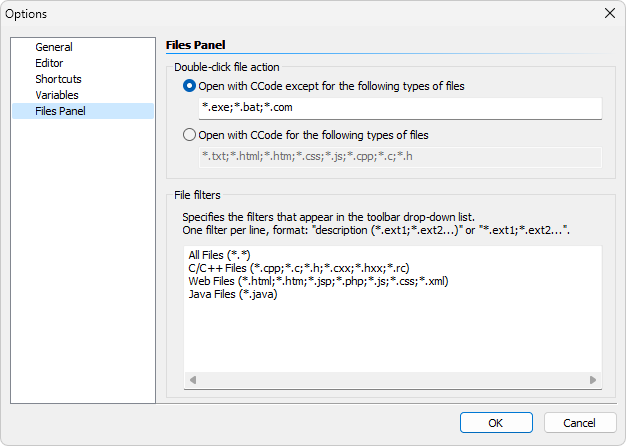The height and width of the screenshot is (446, 626).
Task: Click the Java Files (*.java) filter line
Action: tap(233, 294)
